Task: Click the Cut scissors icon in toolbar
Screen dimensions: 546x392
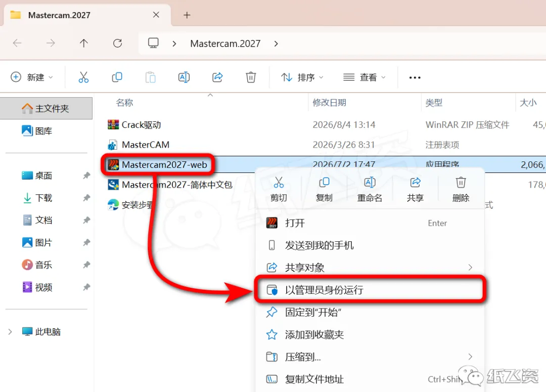Action: point(83,77)
